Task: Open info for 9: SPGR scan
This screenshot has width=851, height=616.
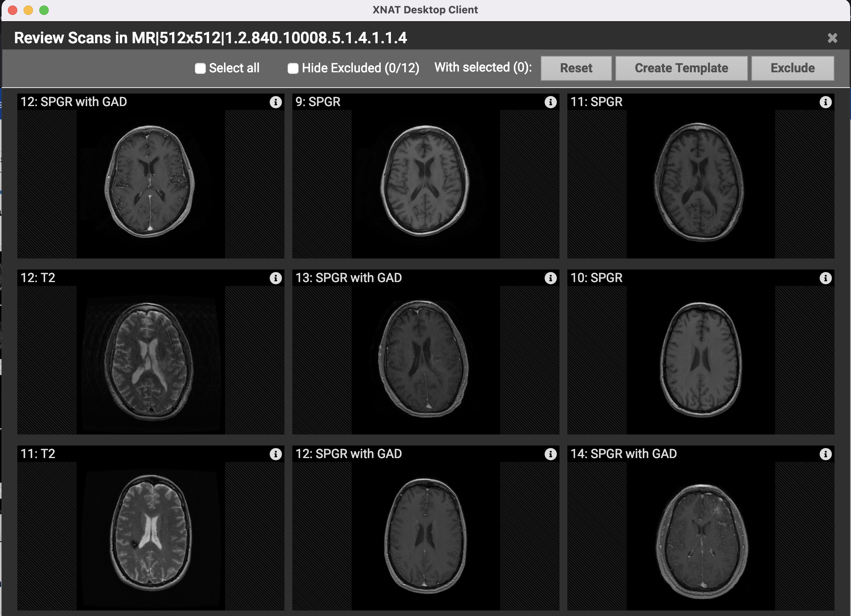Action: tap(550, 102)
